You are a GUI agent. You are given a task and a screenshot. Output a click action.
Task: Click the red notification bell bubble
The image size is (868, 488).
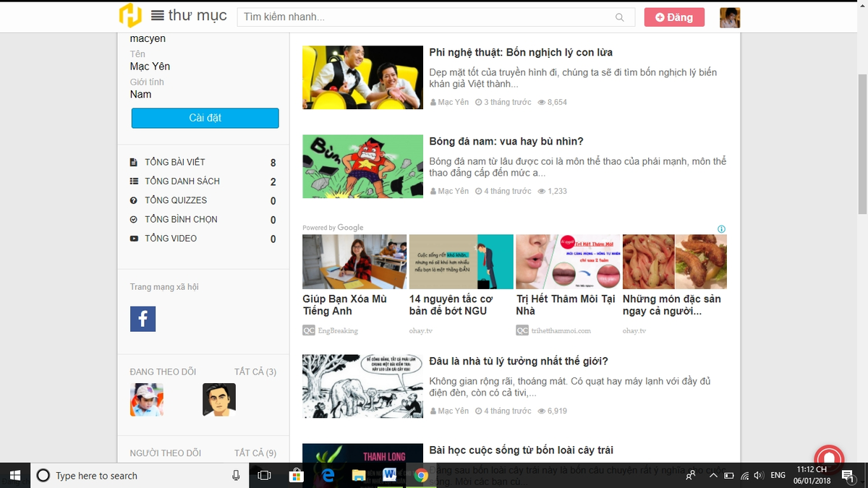[x=829, y=458]
